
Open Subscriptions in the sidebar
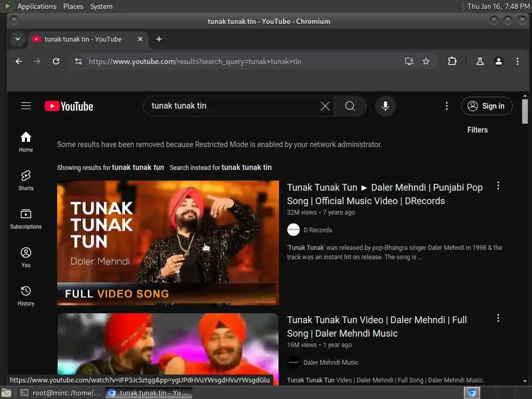click(x=26, y=219)
